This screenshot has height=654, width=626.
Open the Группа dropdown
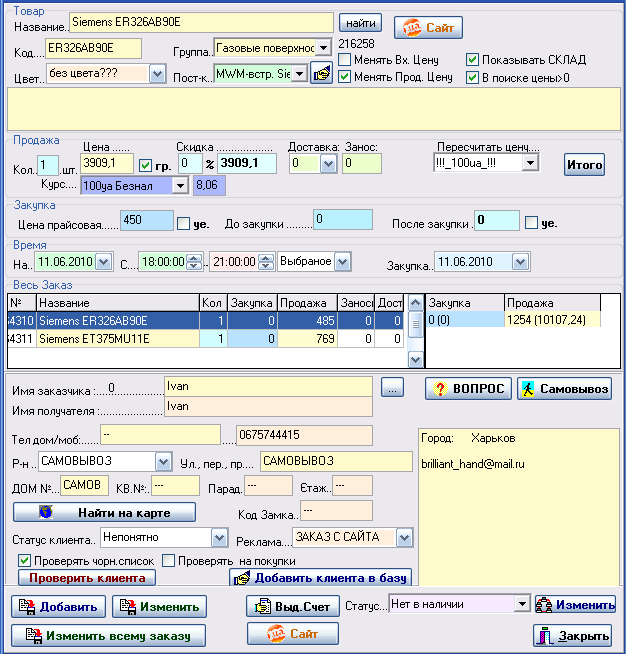tap(323, 47)
